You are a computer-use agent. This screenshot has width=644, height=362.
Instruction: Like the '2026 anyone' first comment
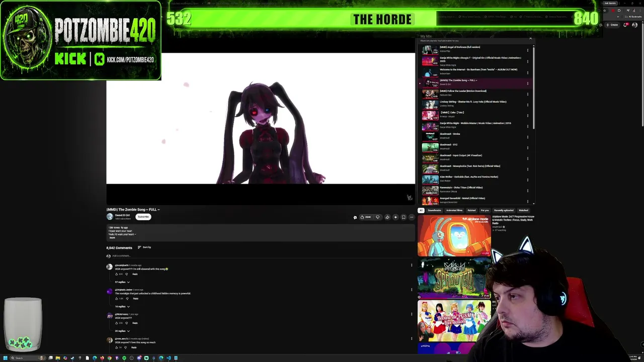click(x=117, y=274)
